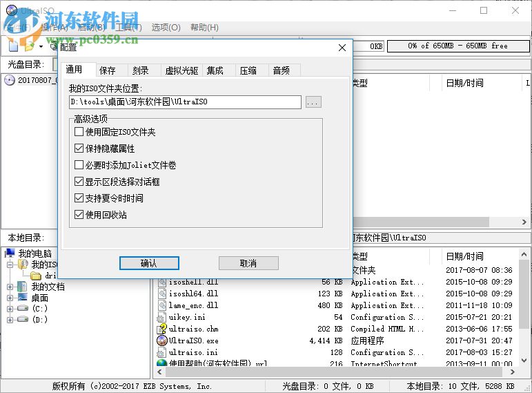
Task: Expand the (C:) drive node
Action: tap(10, 309)
